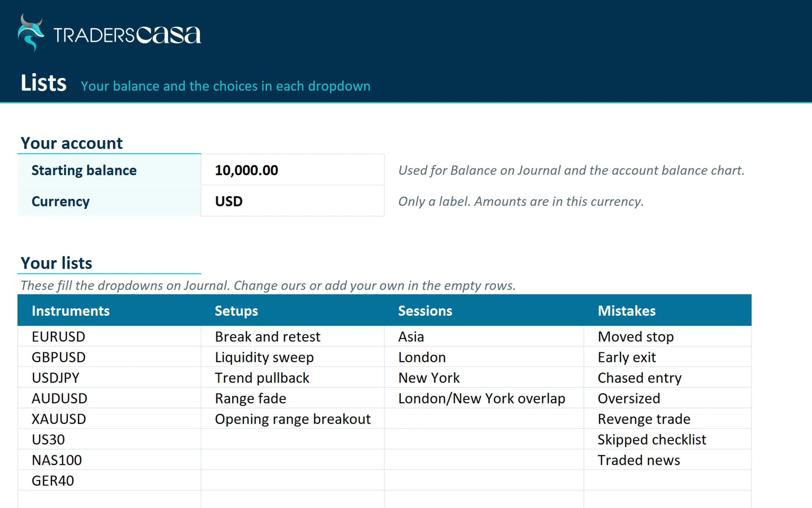This screenshot has width=812, height=508.
Task: Click the Currency label cell
Action: 109,201
